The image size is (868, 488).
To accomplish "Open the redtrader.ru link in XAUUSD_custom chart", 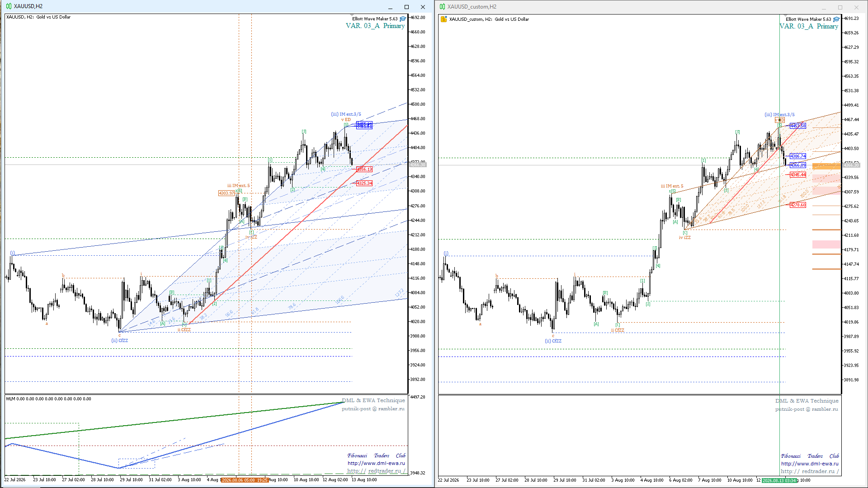I will [x=810, y=471].
